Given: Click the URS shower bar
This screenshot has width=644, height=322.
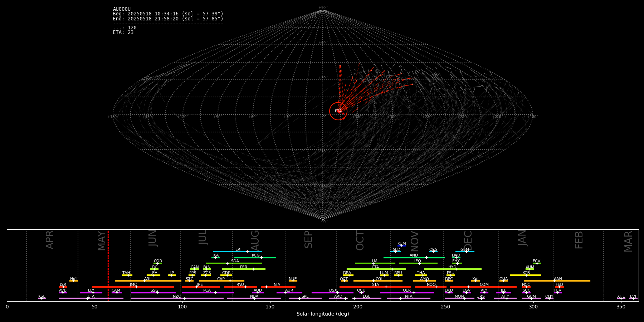Looking at the screenshot, I should pos(481,298).
